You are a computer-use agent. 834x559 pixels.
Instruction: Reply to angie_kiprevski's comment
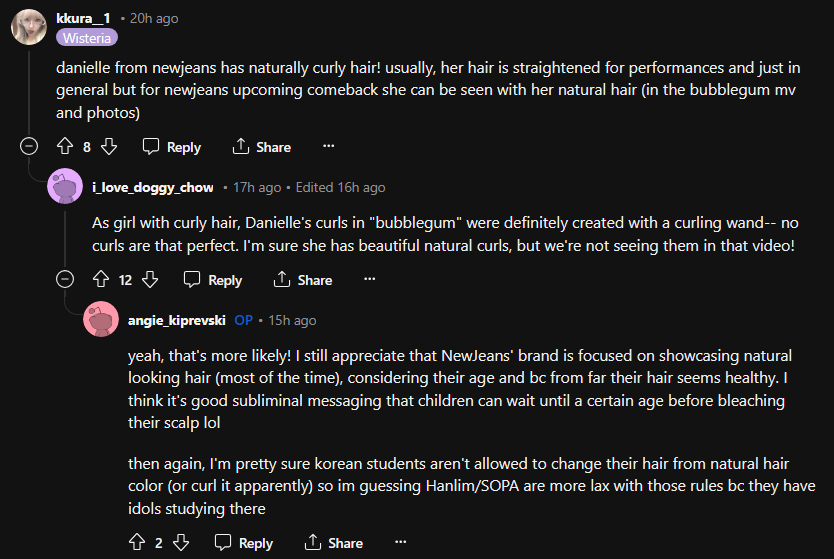[244, 543]
